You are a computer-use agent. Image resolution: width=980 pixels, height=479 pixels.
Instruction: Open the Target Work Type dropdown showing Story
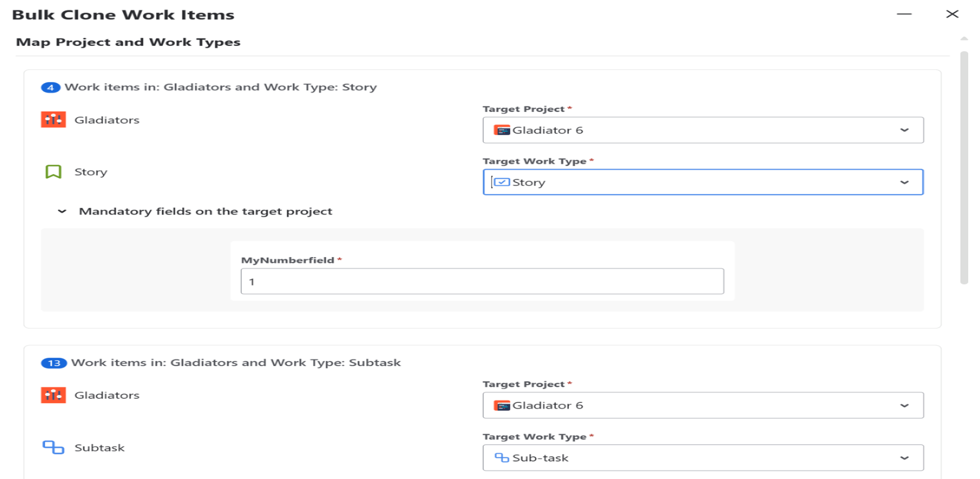click(904, 182)
